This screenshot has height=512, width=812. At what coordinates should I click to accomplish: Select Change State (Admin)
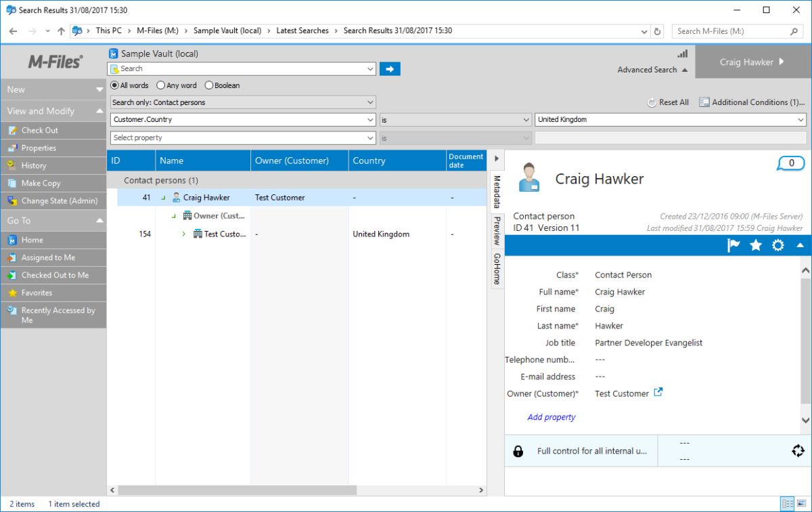[53, 200]
